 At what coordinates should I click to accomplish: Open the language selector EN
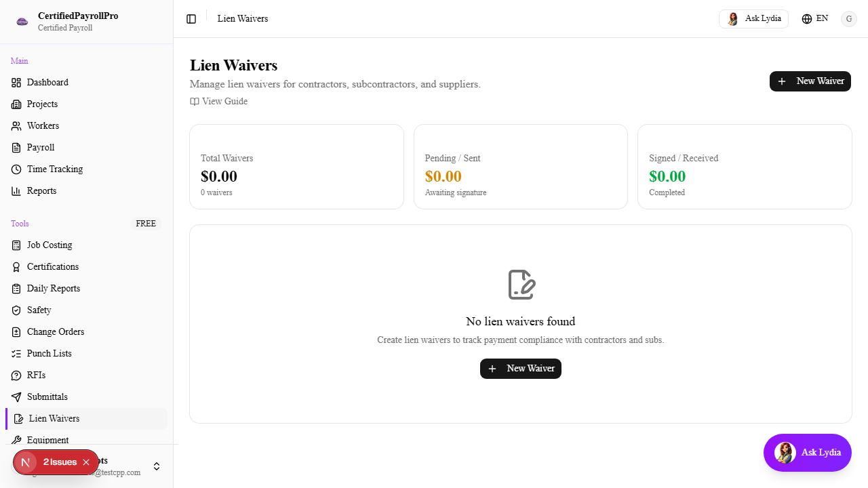click(x=814, y=19)
